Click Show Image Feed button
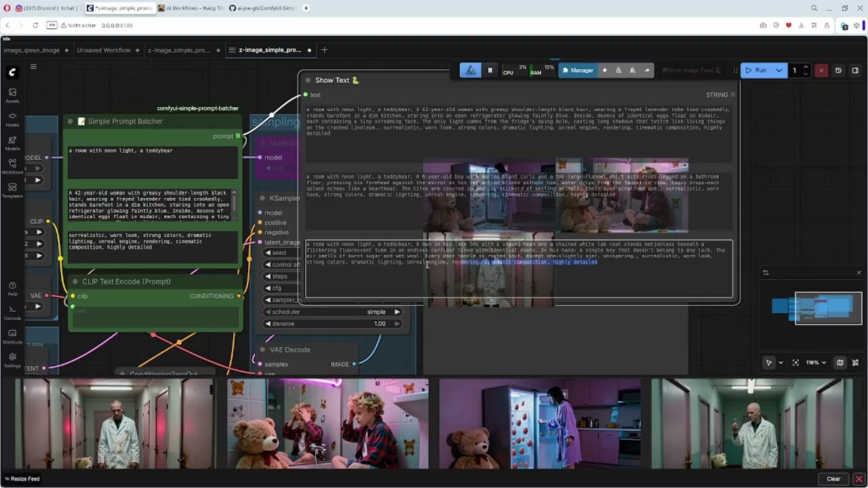The image size is (868, 488). click(x=691, y=70)
